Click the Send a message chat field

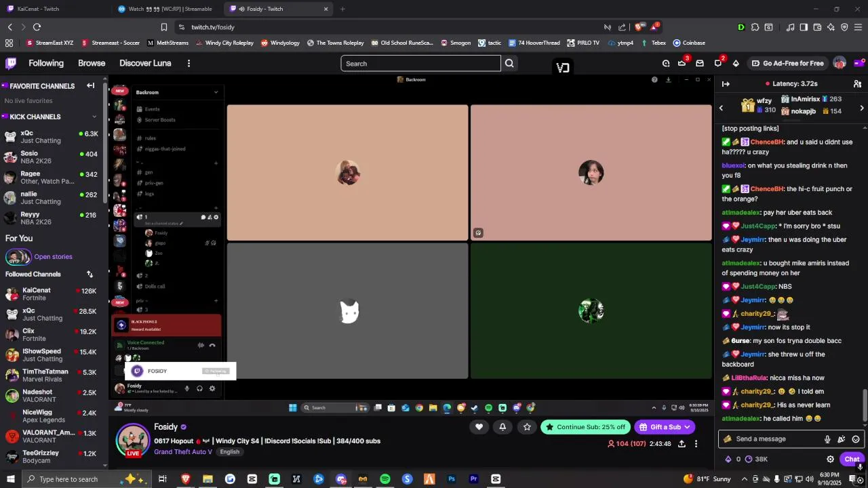(773, 439)
